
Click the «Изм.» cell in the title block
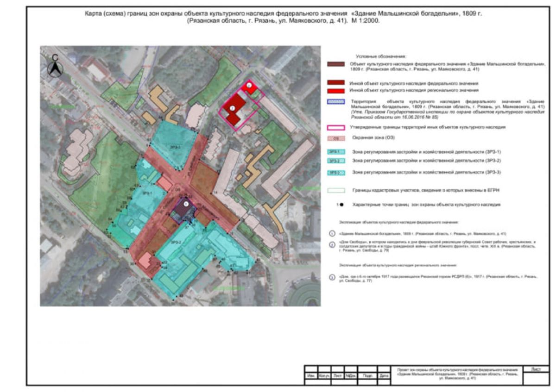(310, 375)
